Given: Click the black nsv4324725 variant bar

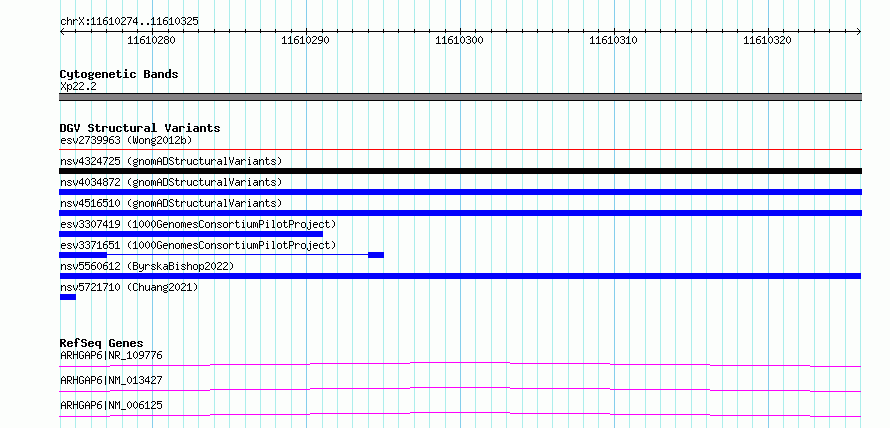Looking at the screenshot, I should click(x=460, y=171).
